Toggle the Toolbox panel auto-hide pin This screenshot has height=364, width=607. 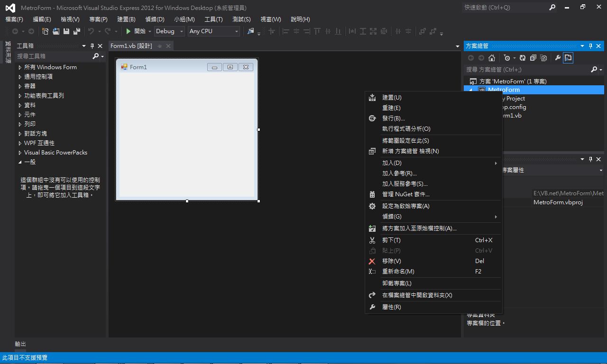pyautogui.click(x=92, y=46)
